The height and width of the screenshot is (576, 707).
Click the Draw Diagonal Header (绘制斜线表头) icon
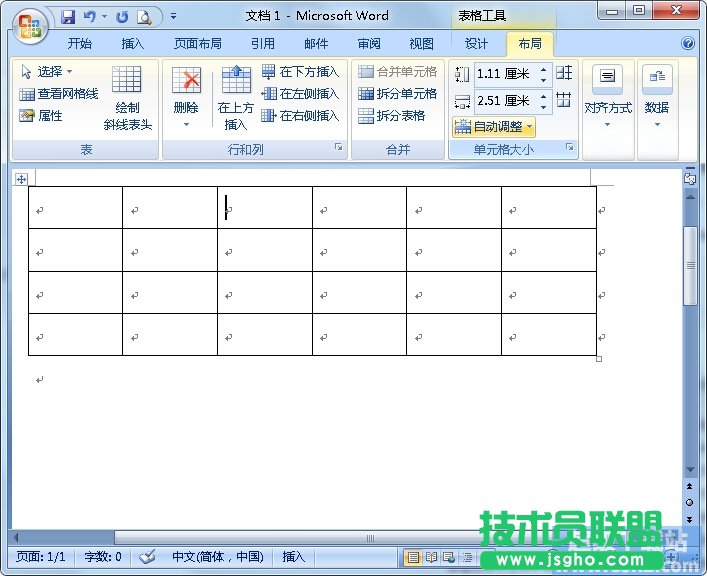click(x=127, y=99)
